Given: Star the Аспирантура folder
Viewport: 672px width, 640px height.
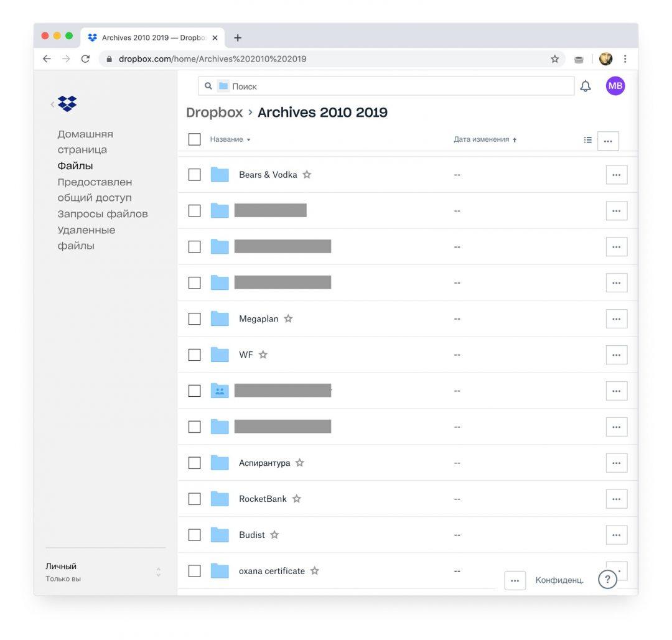Looking at the screenshot, I should coord(299,463).
